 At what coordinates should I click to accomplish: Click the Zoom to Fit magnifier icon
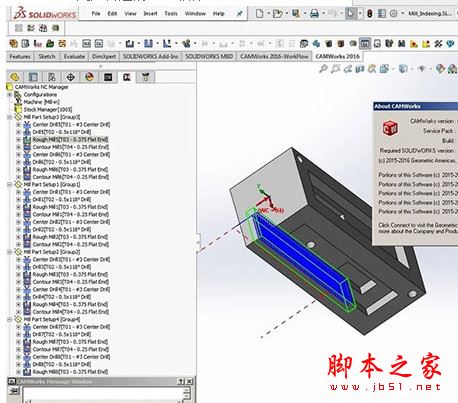coord(323,69)
